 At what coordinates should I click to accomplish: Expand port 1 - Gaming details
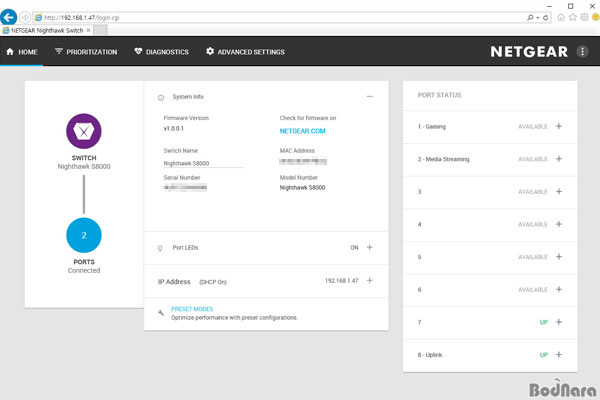click(559, 126)
